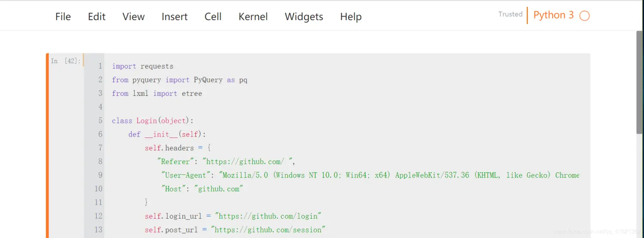Click the "Referer" header line
644x238 pixels.
coord(226,162)
